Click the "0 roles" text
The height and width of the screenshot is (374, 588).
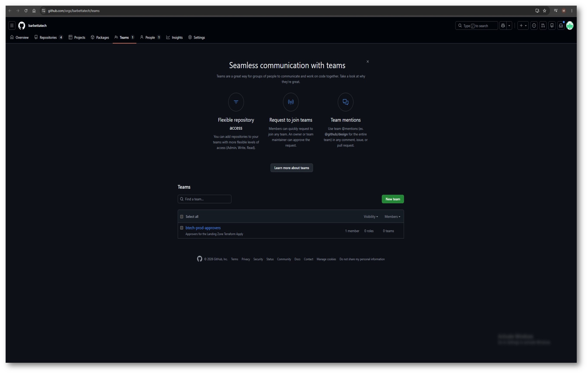pyautogui.click(x=369, y=231)
